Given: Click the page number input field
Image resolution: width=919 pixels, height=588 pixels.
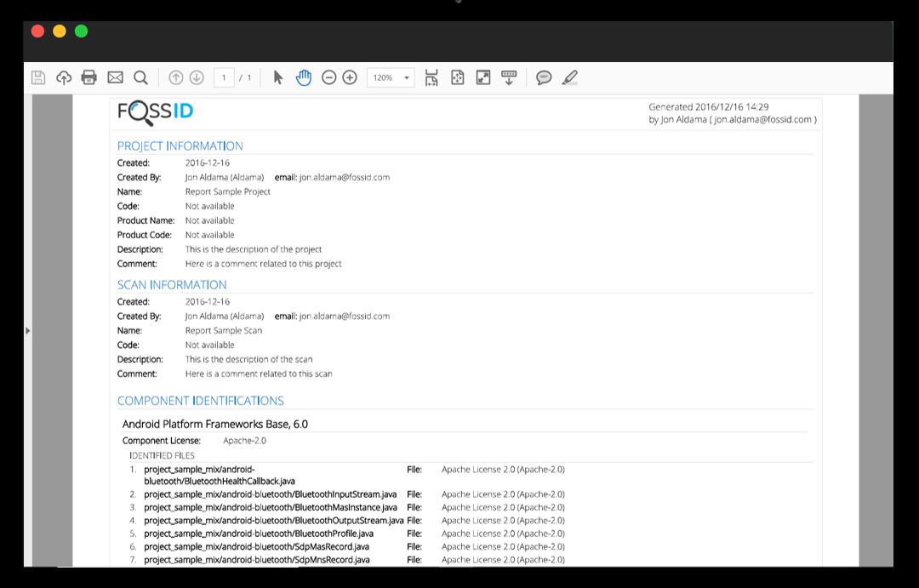Looking at the screenshot, I should (x=224, y=77).
